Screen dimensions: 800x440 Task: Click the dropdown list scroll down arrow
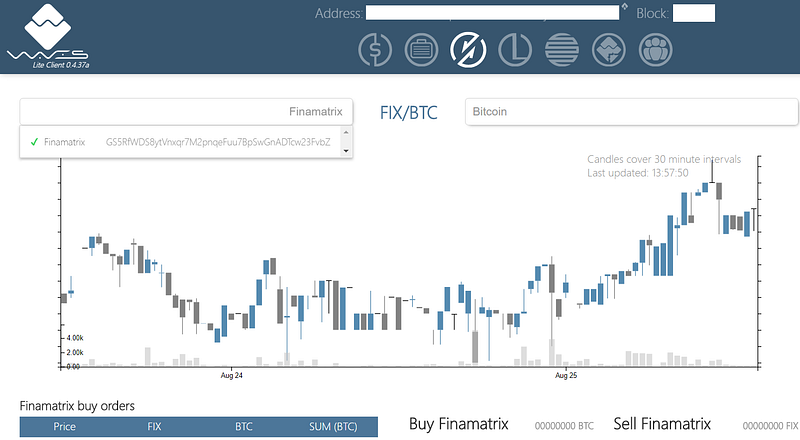point(346,151)
